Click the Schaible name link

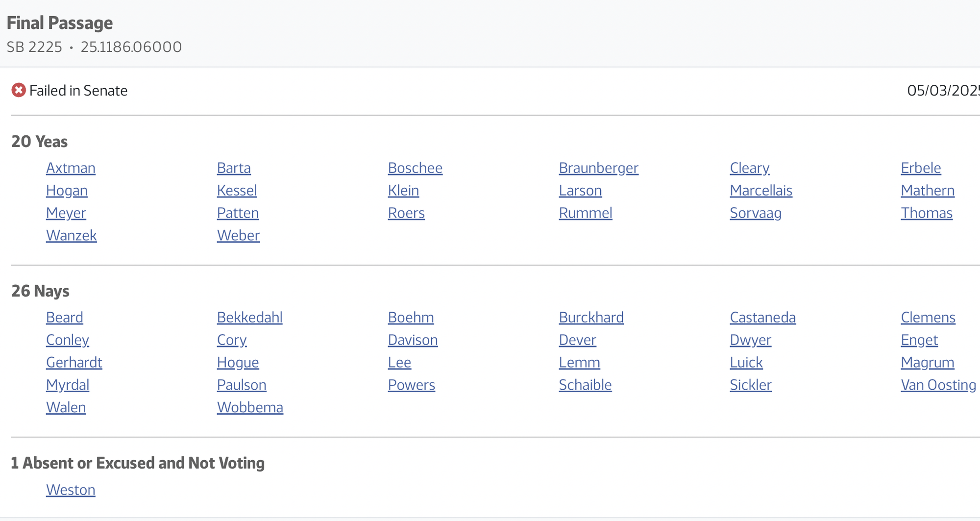pyautogui.click(x=585, y=385)
